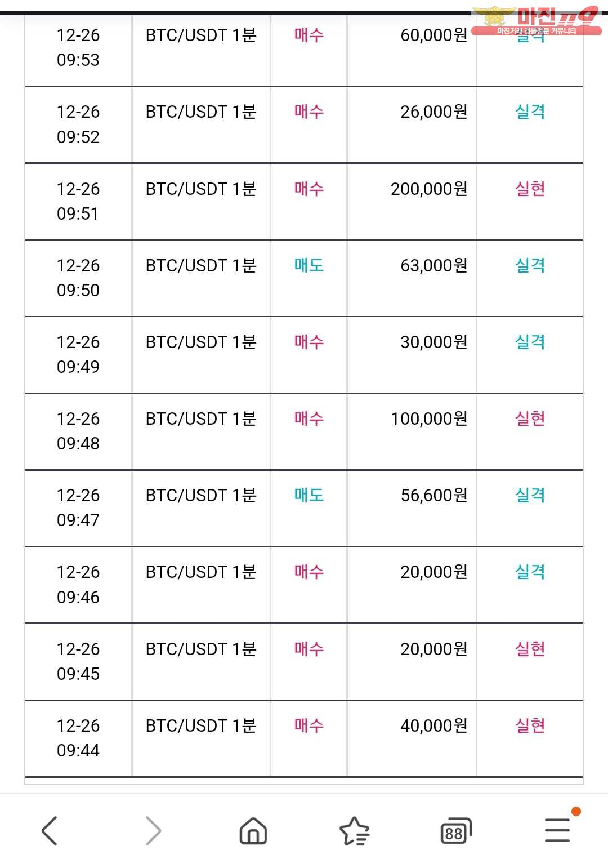Select the 200,000원 amount cell
Screen dimensions: 608x868
pos(429,189)
